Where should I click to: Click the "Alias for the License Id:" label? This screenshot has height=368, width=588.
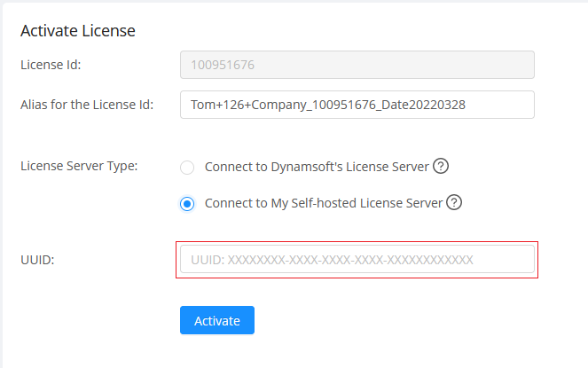pyautogui.click(x=87, y=105)
